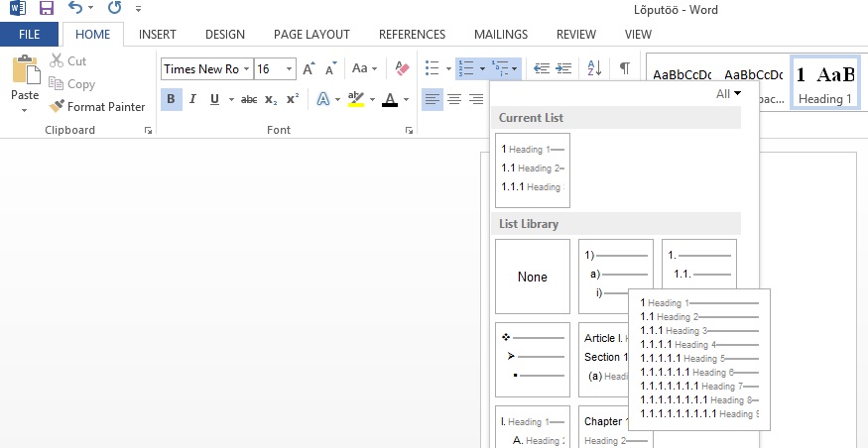
Task: Open underline style dropdown arrow
Action: click(231, 100)
